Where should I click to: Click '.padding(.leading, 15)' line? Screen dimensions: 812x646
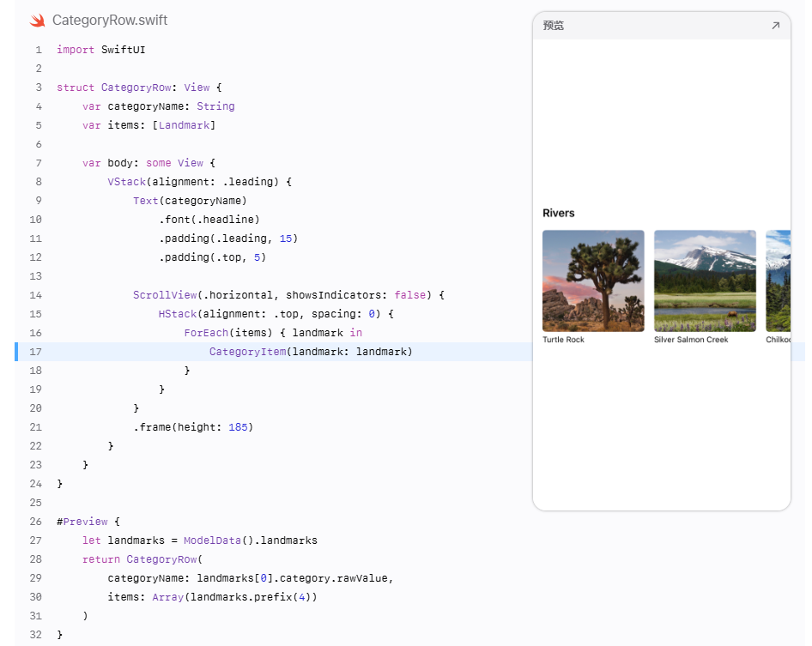pos(228,238)
